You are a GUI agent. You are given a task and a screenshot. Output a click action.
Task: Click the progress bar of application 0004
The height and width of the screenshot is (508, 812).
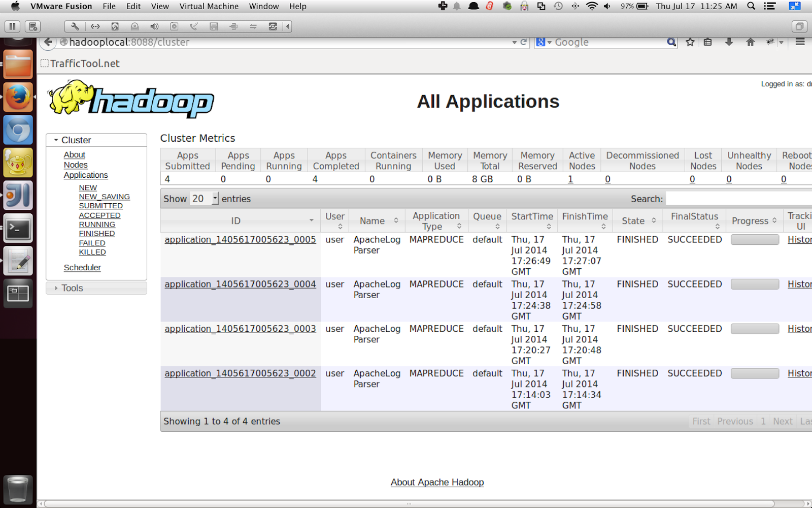click(x=755, y=284)
